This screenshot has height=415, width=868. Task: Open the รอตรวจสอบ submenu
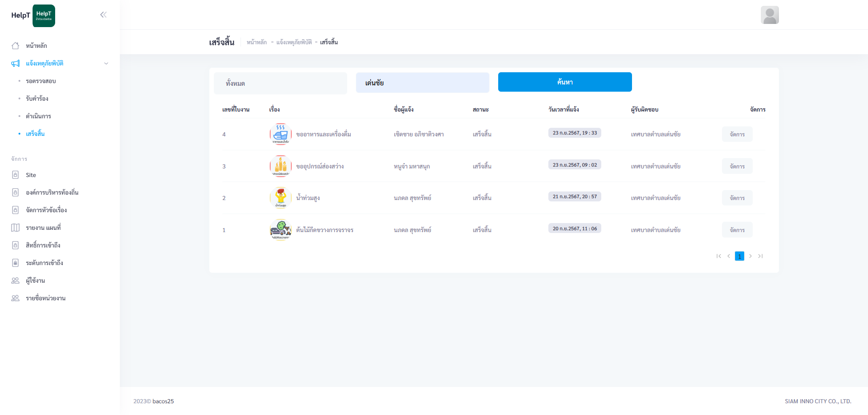pos(41,81)
